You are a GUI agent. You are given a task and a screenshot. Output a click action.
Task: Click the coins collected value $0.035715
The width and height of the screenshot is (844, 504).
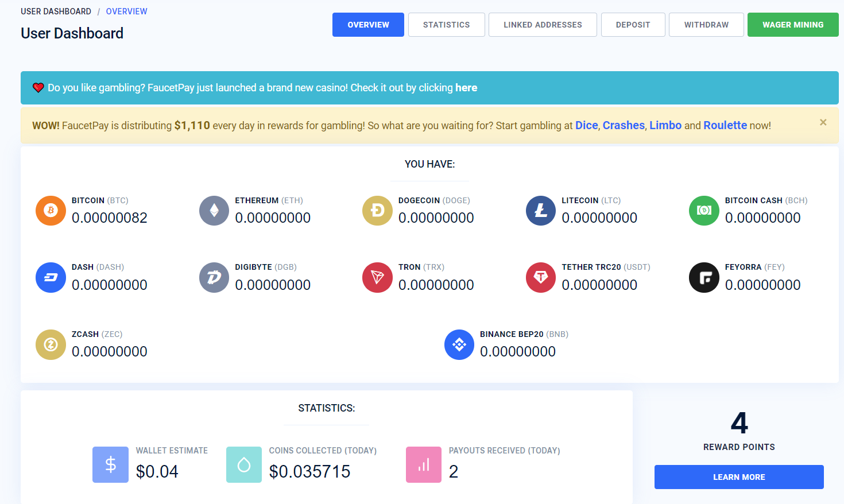pyautogui.click(x=309, y=471)
